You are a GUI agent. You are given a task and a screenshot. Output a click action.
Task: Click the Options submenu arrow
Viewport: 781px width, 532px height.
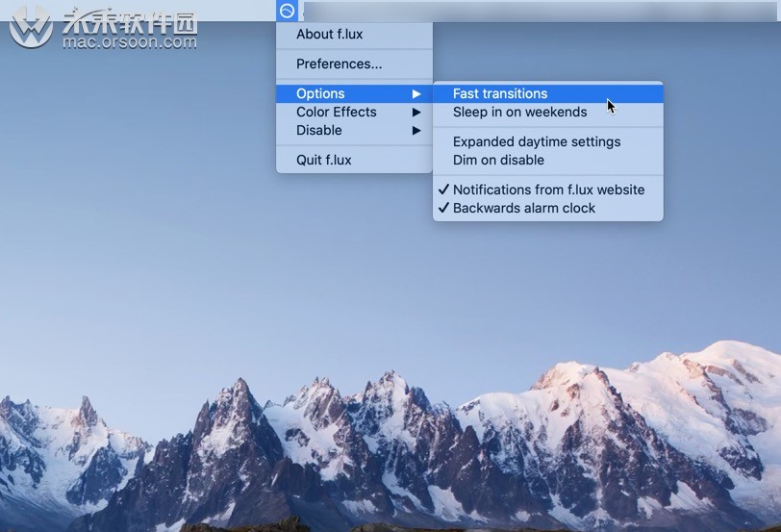tap(416, 94)
